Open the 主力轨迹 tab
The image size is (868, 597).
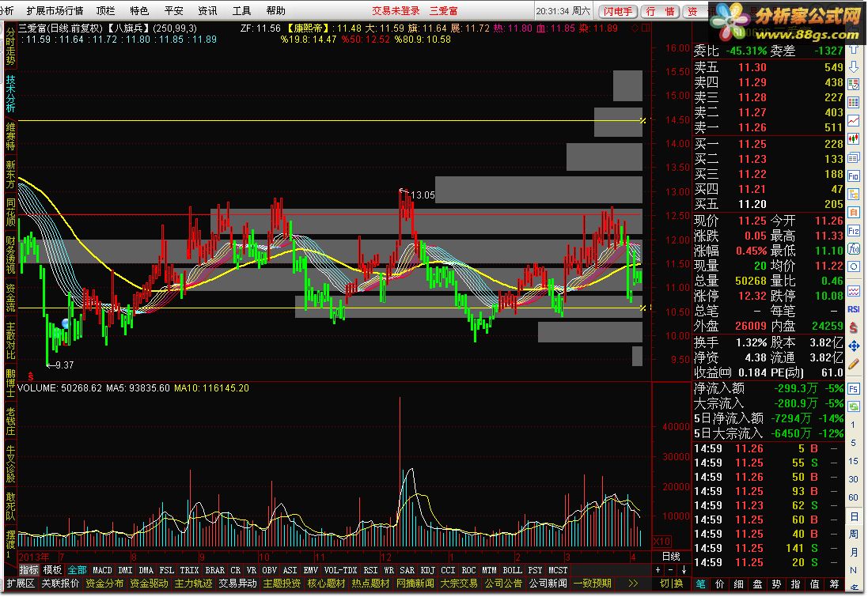193,584
